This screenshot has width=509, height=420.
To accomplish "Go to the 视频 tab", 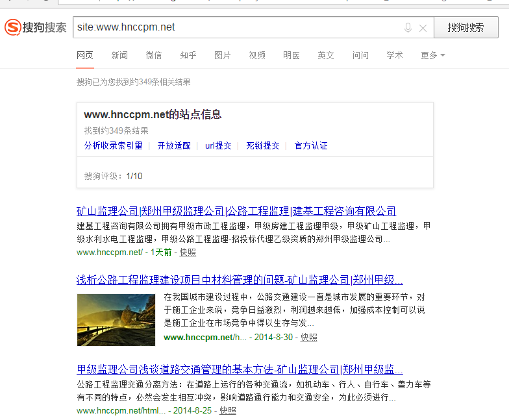I will click(257, 56).
